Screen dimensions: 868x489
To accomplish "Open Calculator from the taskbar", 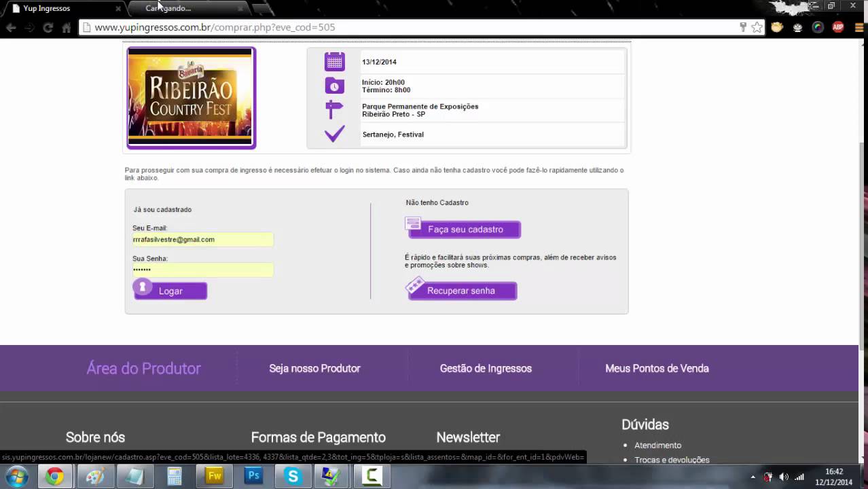I will [x=175, y=476].
